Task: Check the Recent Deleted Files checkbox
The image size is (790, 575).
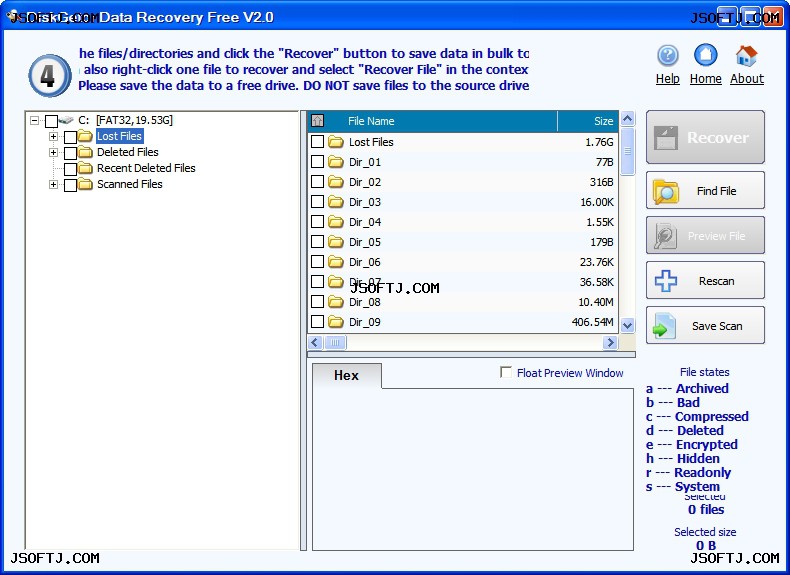Action: 70,169
